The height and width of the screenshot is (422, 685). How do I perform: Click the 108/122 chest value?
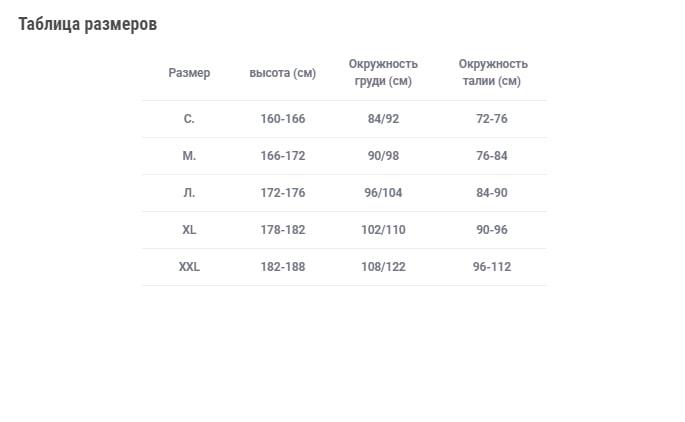383,267
